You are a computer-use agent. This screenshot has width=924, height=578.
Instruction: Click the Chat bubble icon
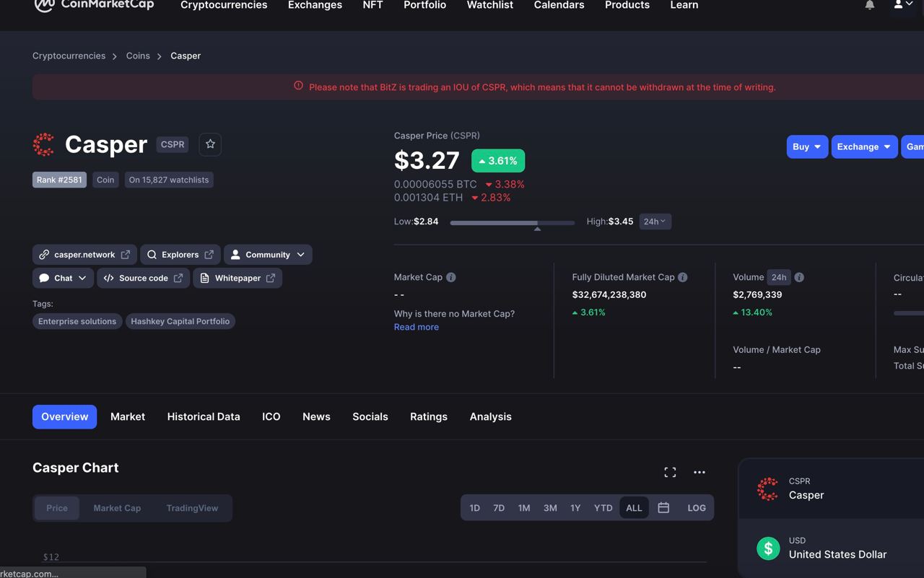point(44,278)
